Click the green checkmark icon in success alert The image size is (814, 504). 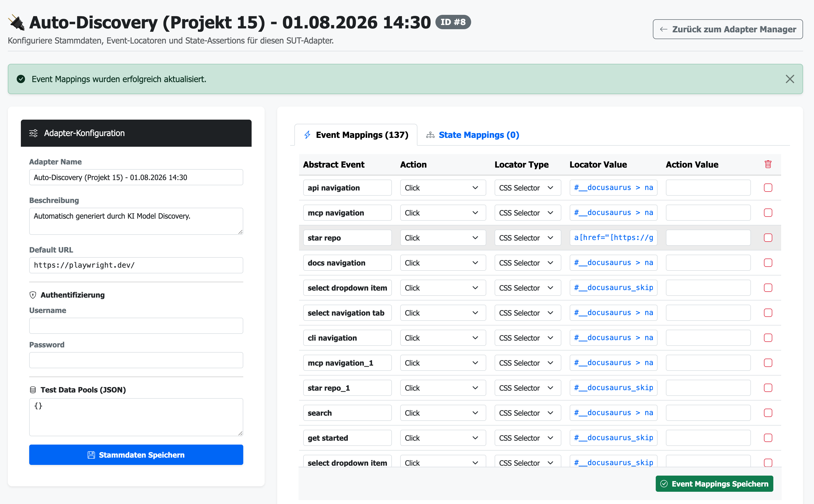(x=21, y=79)
